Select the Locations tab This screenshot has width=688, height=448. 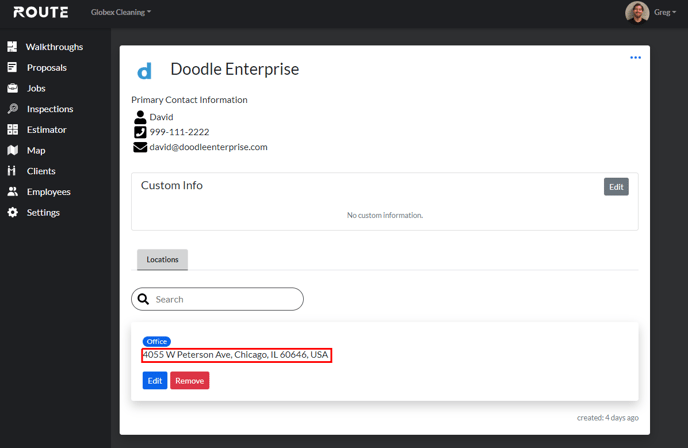point(162,259)
